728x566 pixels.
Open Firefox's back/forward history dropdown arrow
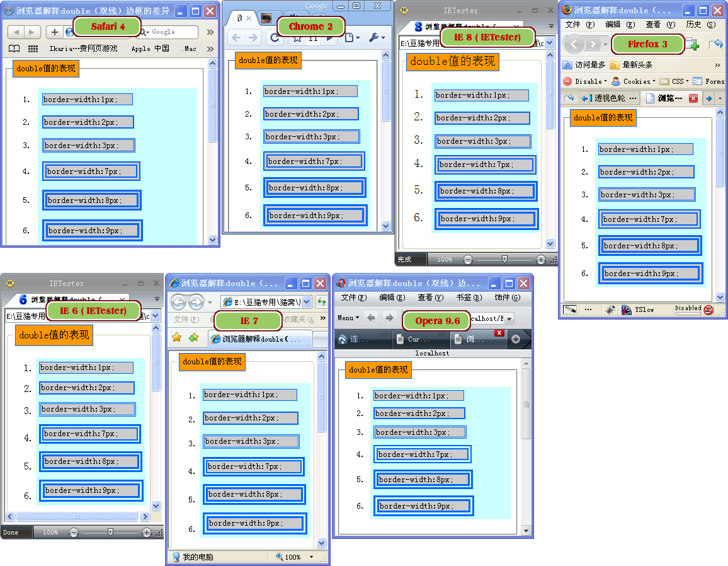coord(605,45)
